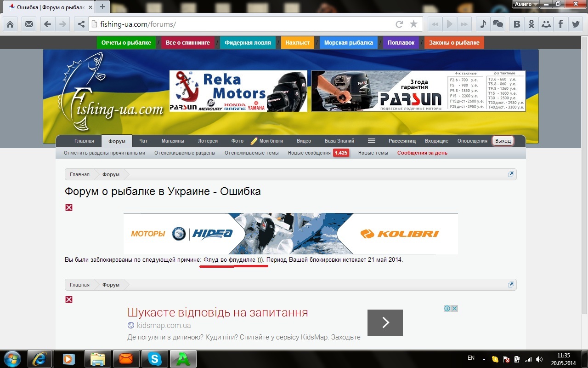Click the home icon in browser toolbar
This screenshot has height=368, width=588.
10,24
